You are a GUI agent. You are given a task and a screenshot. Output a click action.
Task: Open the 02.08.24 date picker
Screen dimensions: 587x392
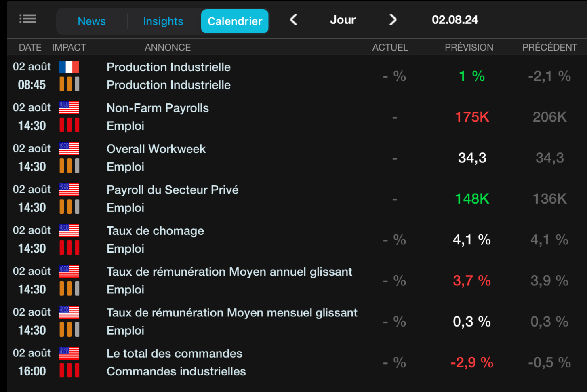pos(454,20)
